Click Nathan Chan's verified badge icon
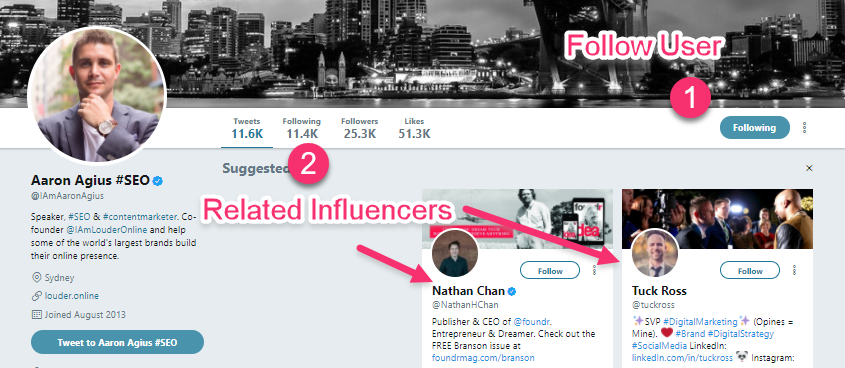The height and width of the screenshot is (368, 845). point(512,291)
